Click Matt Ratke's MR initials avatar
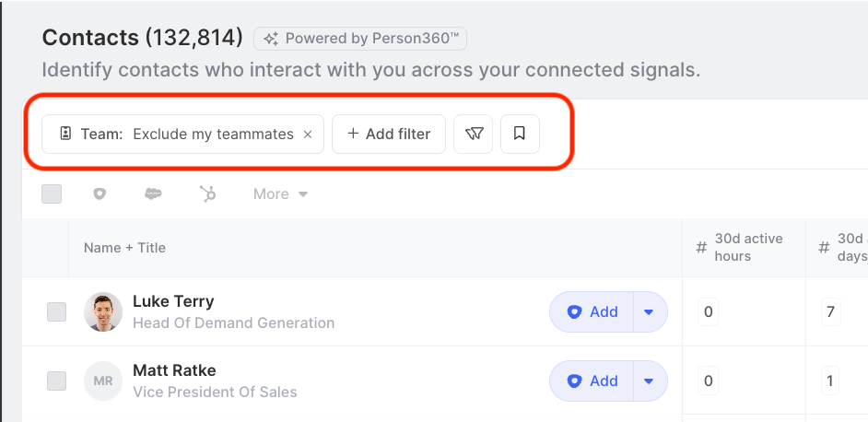 (x=103, y=381)
